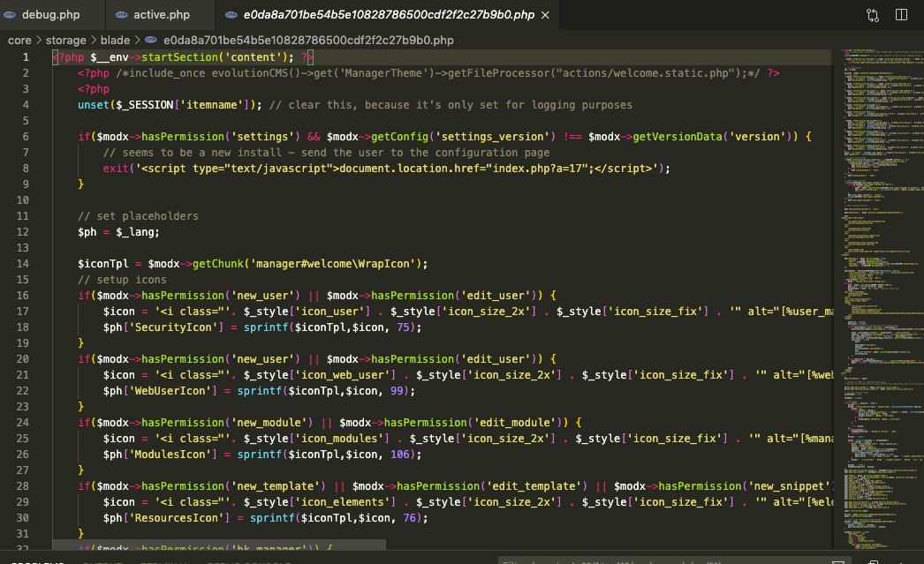The image size is (924, 564).
Task: Click $ph['ModulesIcon'] on line 26
Action: (x=160, y=455)
